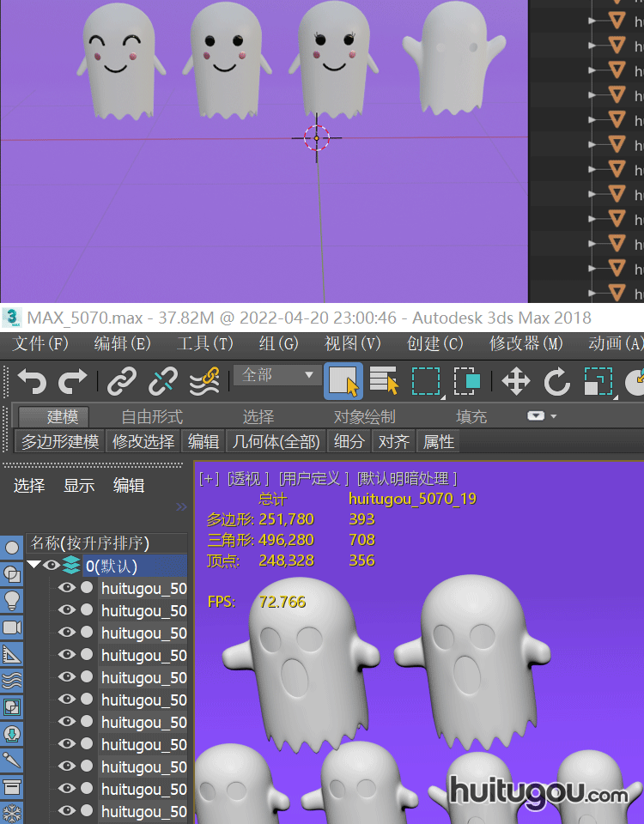The height and width of the screenshot is (824, 644).
Task: Hide the 0(默认) layer using eye icon
Action: pyautogui.click(x=52, y=566)
